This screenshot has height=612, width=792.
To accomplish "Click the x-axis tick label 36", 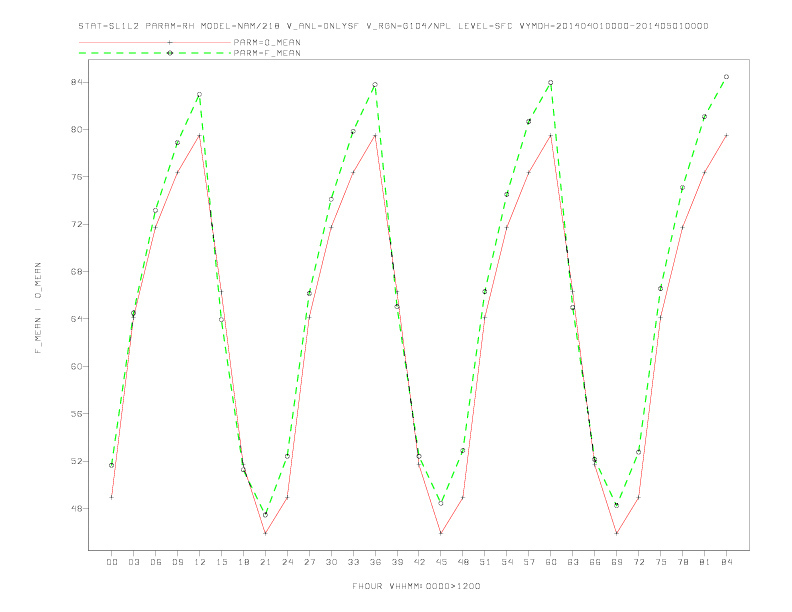I will [375, 562].
